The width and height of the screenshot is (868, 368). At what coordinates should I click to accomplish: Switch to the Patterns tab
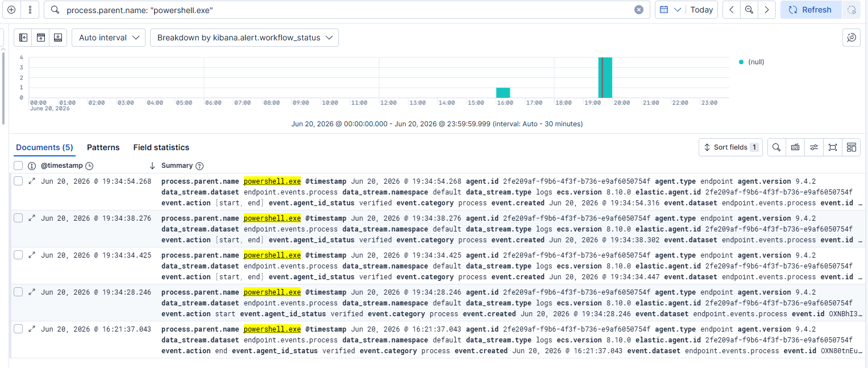click(x=103, y=147)
